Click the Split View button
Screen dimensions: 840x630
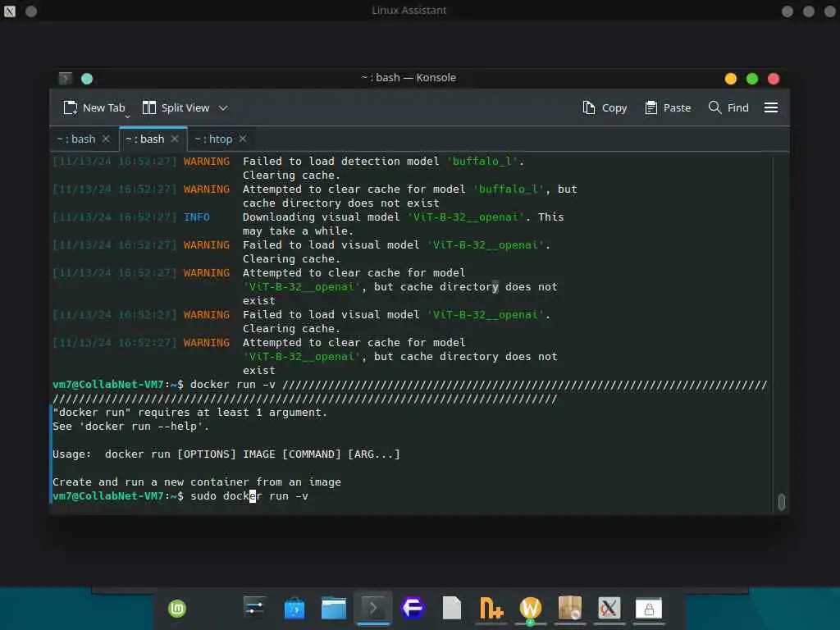[x=176, y=107]
